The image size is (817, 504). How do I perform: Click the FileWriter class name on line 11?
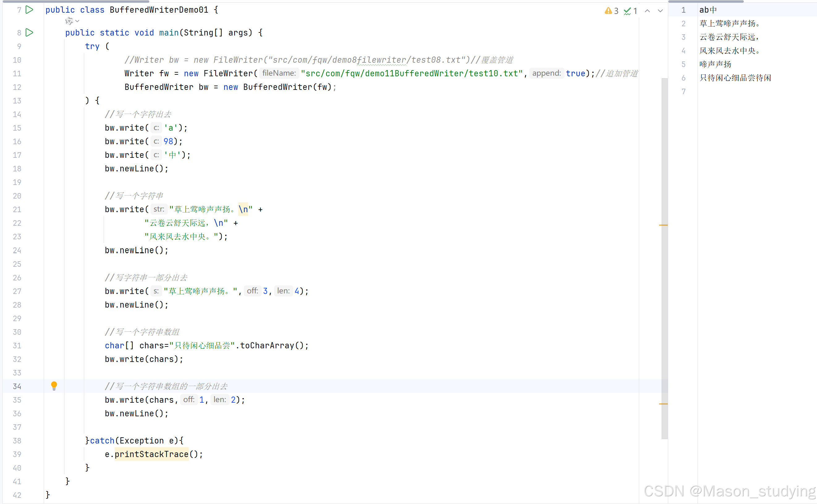point(228,74)
